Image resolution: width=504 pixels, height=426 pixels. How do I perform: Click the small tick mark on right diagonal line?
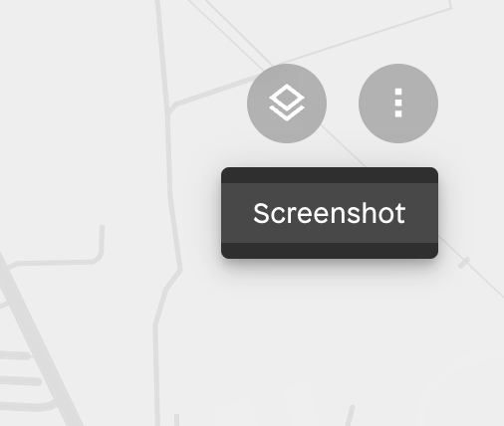464,263
